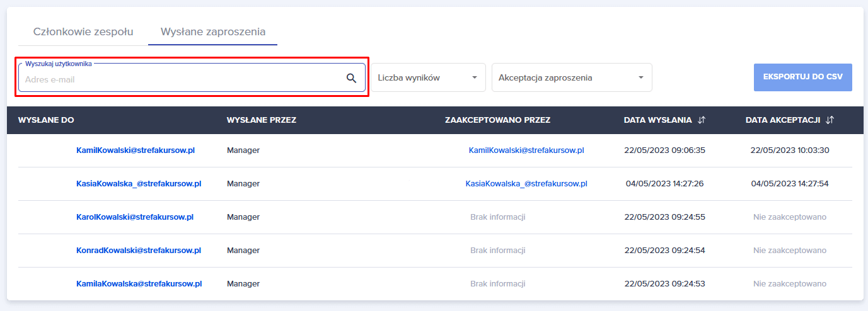Switch to Członkowie zespołu tab
The width and height of the screenshot is (868, 311).
pos(83,31)
